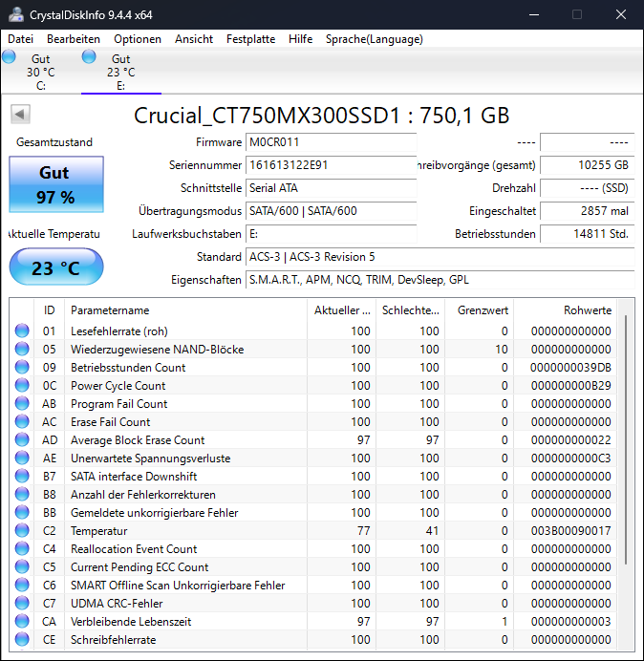Click the blue status orb for drive C:
The width and height of the screenshot is (644, 661).
click(9, 56)
